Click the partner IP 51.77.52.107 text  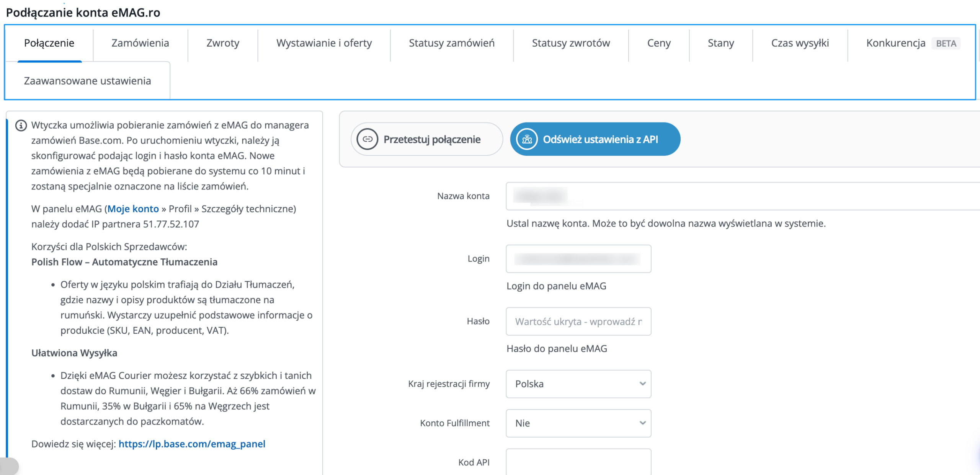(x=171, y=224)
